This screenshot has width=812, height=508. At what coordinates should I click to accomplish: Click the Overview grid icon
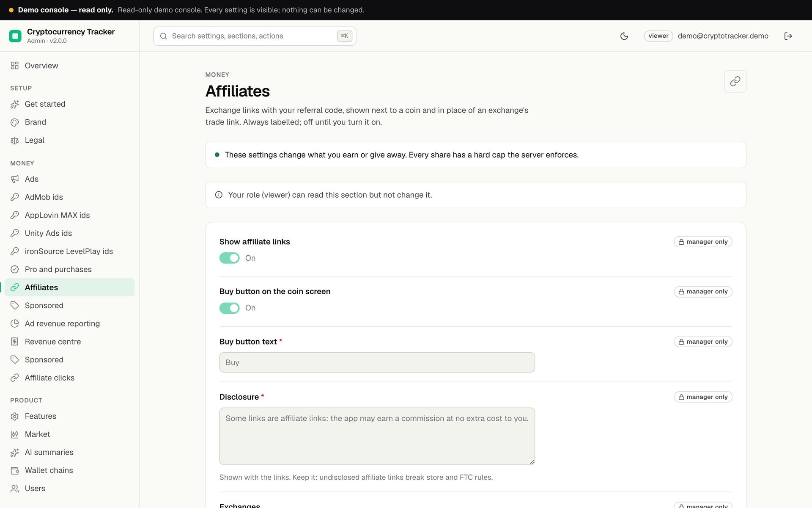[x=15, y=66]
